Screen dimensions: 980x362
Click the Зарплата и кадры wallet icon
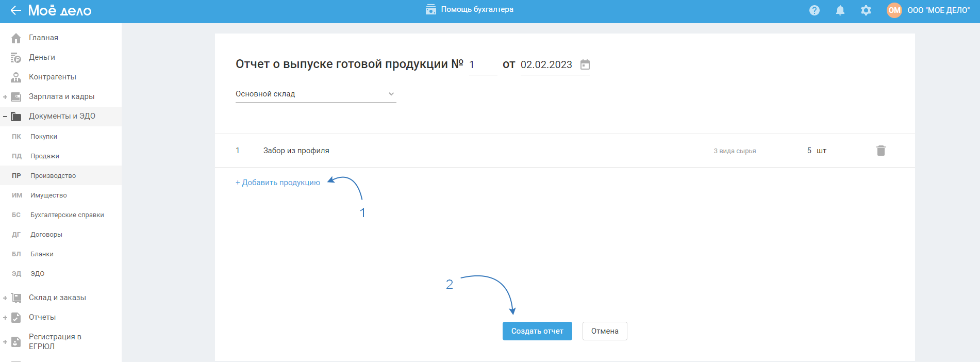tap(16, 96)
